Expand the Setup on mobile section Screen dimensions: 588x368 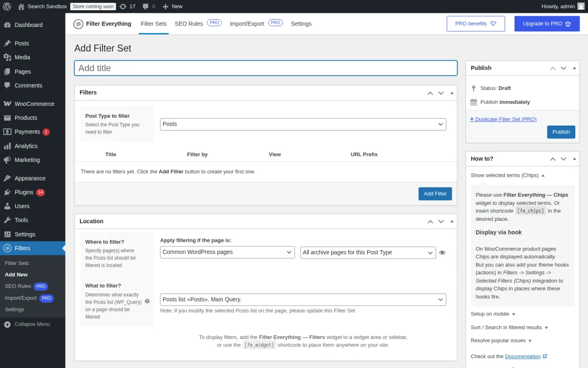493,314
